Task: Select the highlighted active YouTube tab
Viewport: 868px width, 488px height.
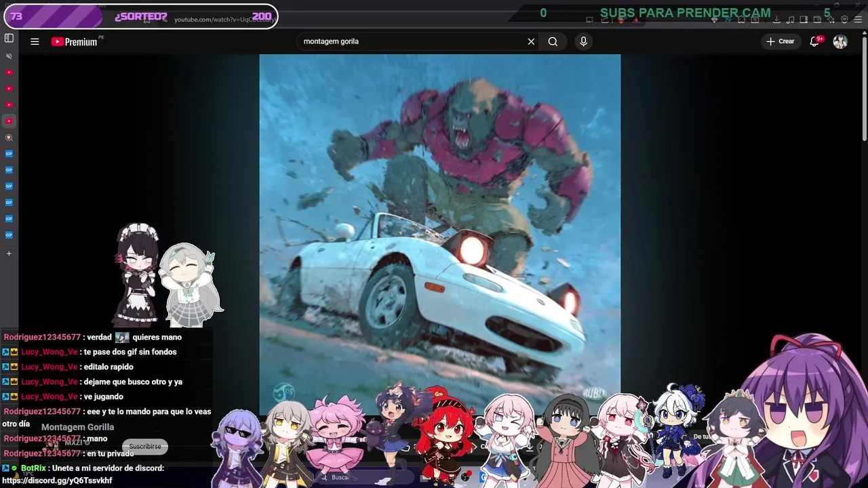Action: click(x=9, y=121)
